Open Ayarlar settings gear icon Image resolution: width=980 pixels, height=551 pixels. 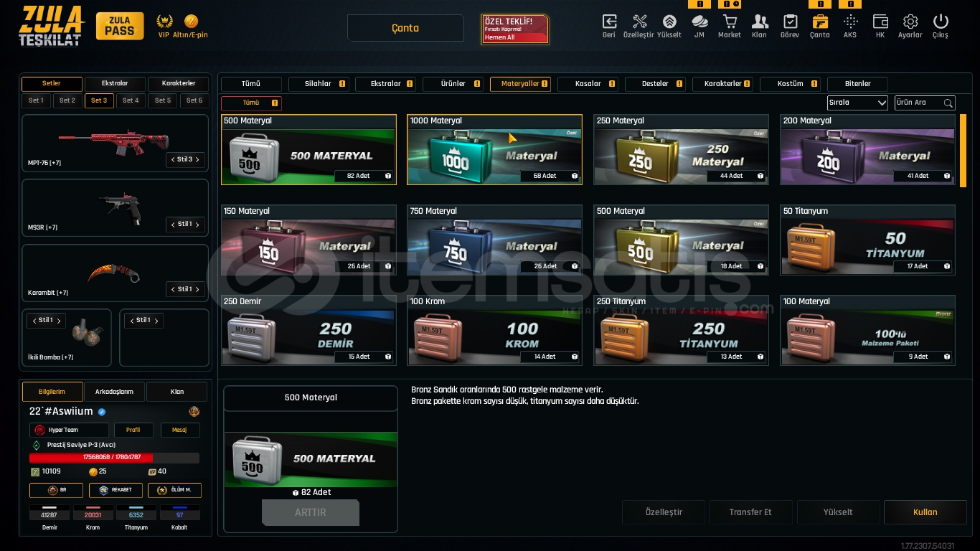click(910, 22)
